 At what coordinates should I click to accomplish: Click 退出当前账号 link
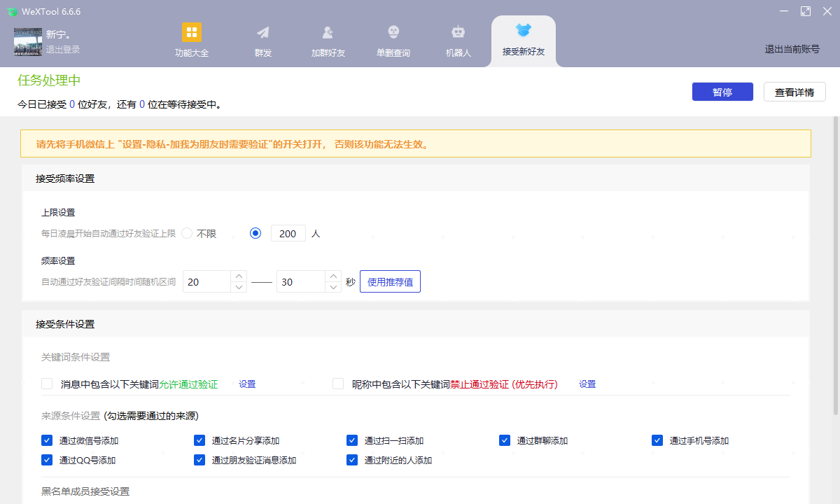tap(792, 49)
